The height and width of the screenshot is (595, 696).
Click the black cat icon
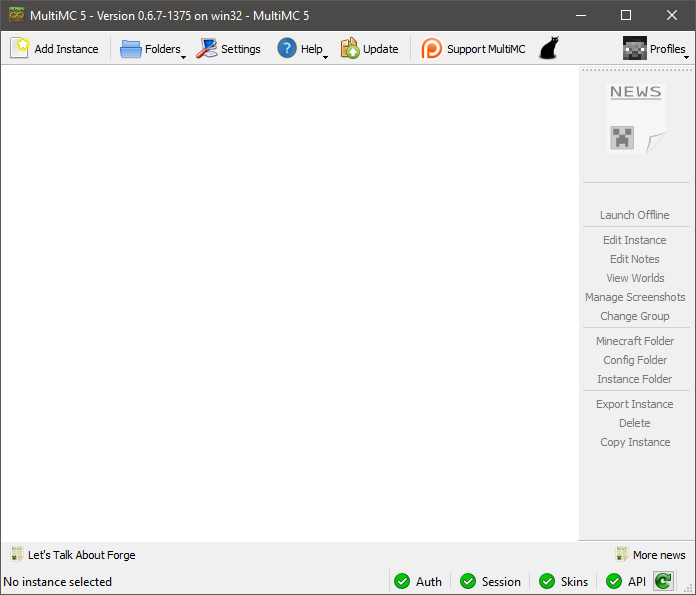tap(548, 48)
